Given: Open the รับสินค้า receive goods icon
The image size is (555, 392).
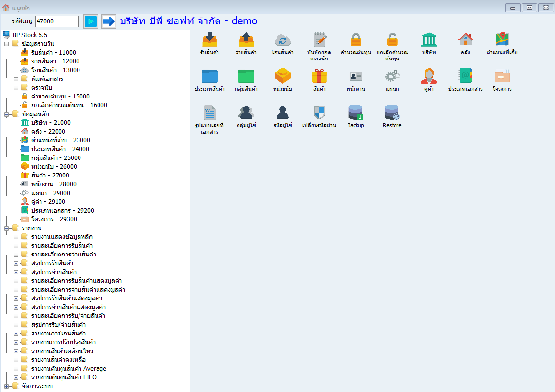Looking at the screenshot, I should [210, 39].
